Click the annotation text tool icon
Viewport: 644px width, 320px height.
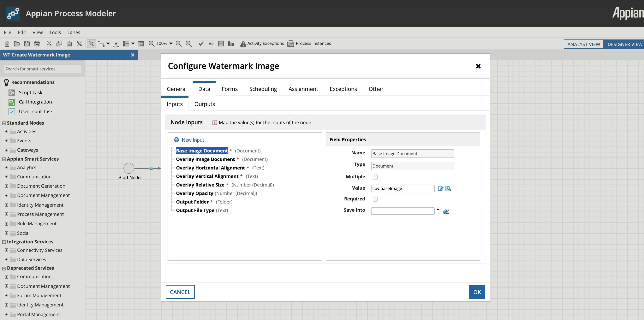coord(116,44)
